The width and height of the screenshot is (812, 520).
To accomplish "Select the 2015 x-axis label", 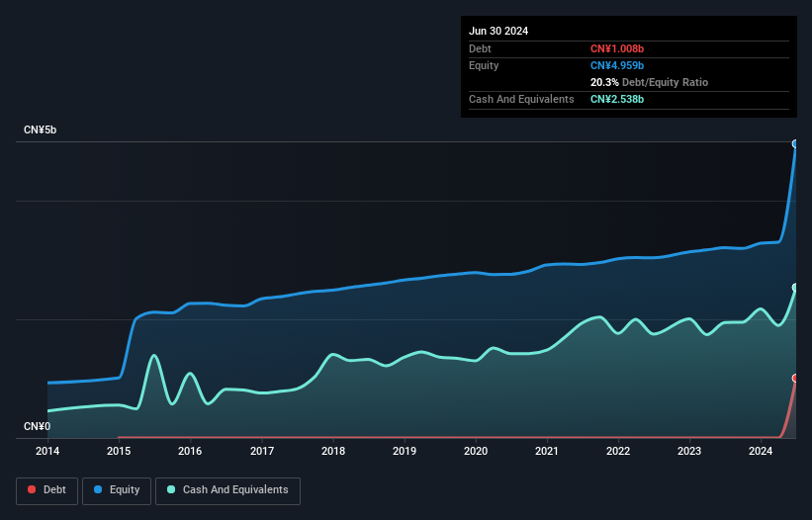I will 119,451.
